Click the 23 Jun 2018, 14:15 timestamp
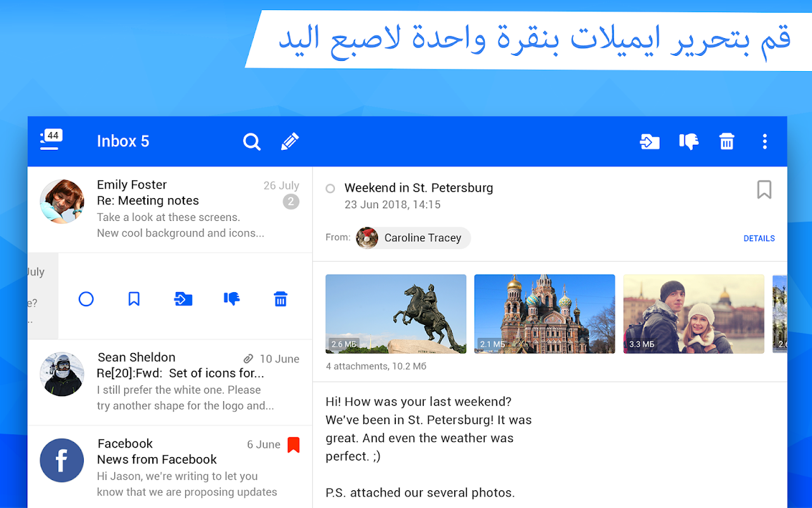This screenshot has height=508, width=812. pos(393,204)
